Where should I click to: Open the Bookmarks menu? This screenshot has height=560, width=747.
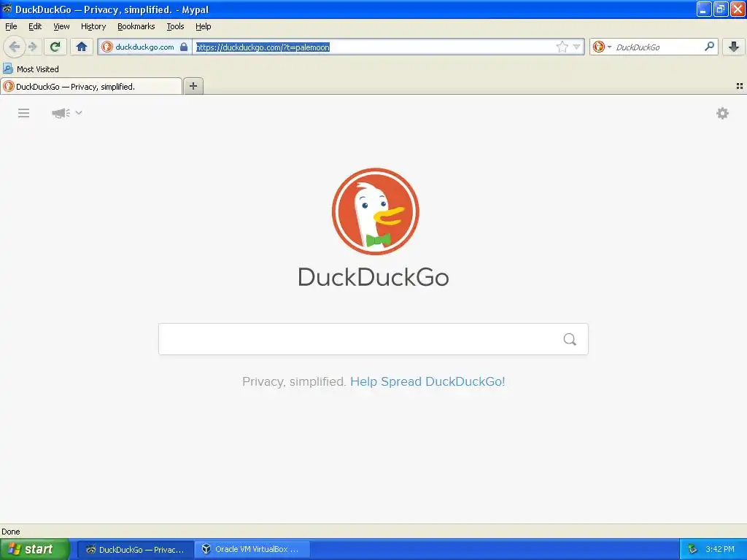(136, 26)
